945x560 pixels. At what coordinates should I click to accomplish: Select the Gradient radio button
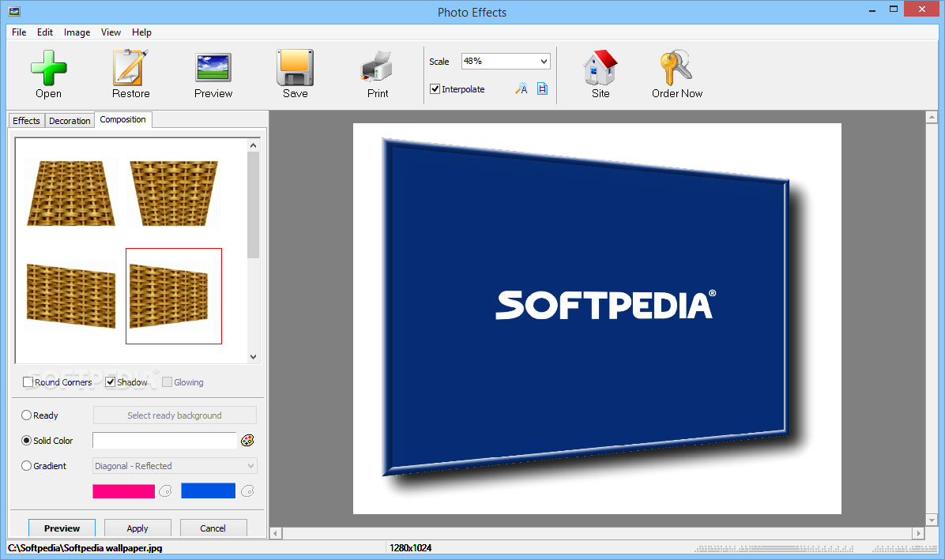27,465
